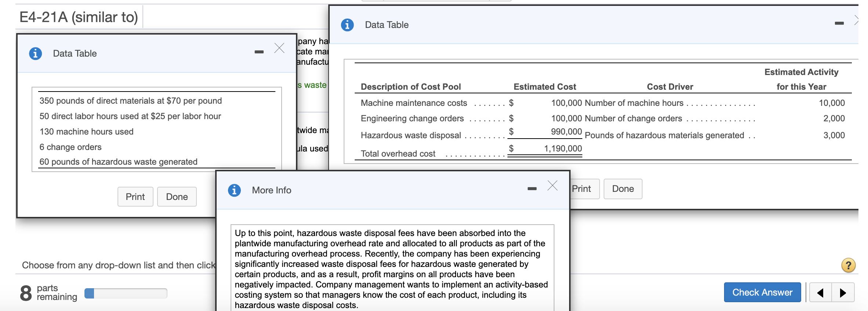Click the 2,000 estimated activity value
Image resolution: width=868 pixels, height=311 pixels.
click(834, 118)
